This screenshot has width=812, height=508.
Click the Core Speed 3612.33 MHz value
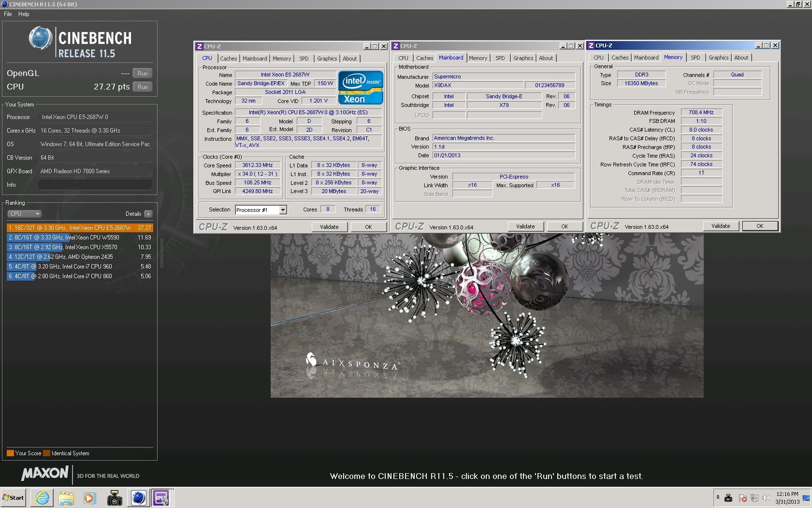(258, 165)
